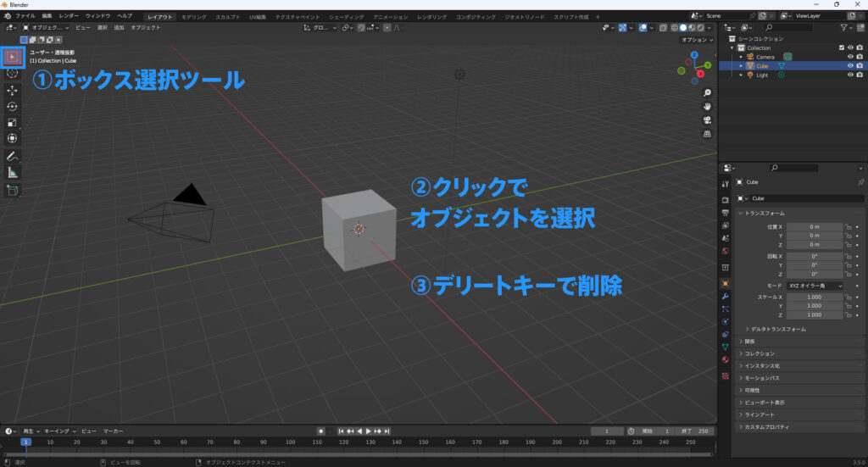The width and height of the screenshot is (868, 467).
Task: Select the Move tool
Action: pyautogui.click(x=12, y=90)
